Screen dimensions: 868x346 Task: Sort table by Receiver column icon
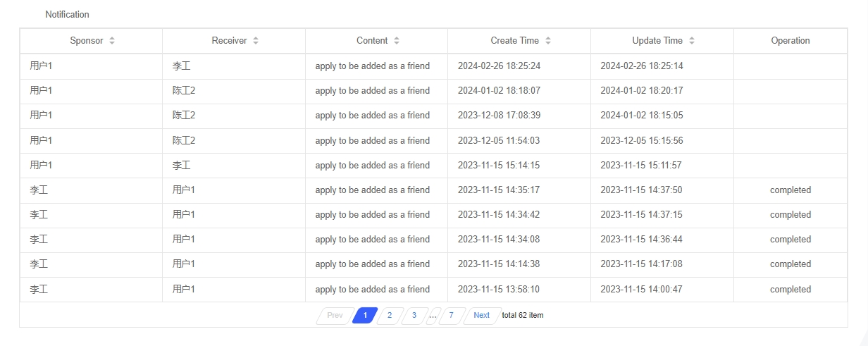click(256, 41)
